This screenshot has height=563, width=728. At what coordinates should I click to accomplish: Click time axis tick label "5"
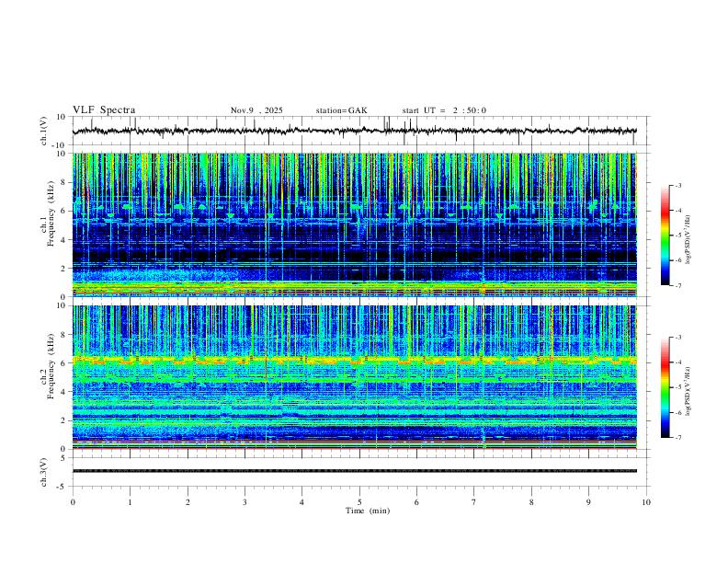tap(359, 502)
